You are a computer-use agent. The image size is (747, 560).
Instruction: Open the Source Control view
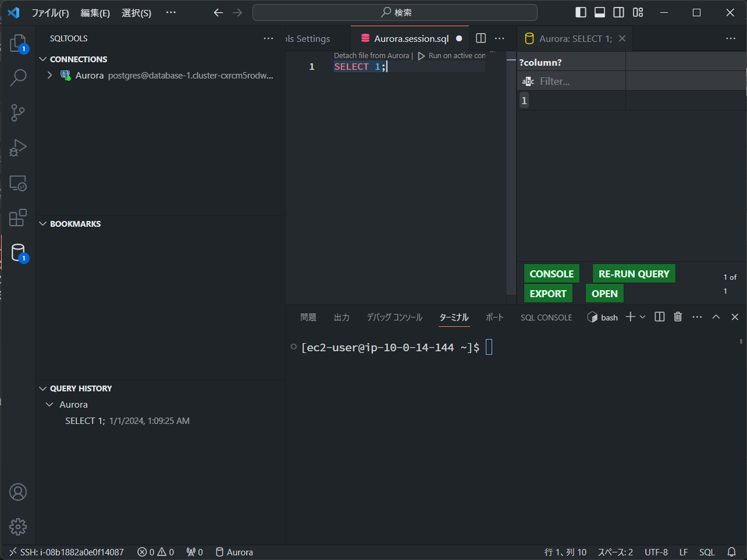18,113
